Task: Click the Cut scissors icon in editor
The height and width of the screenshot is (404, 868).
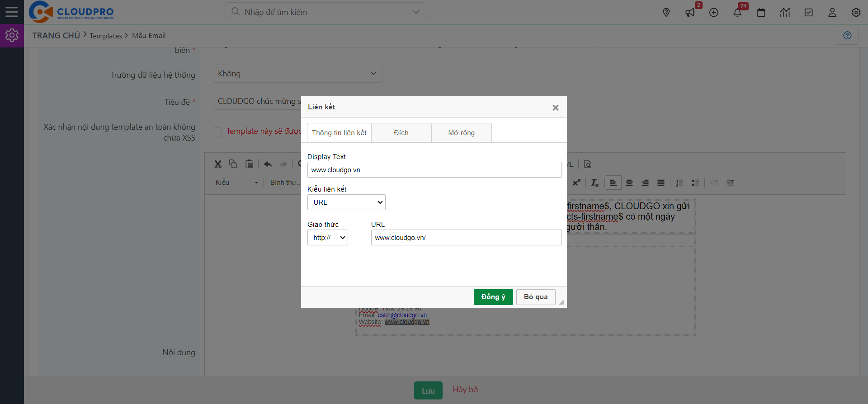Action: point(218,164)
